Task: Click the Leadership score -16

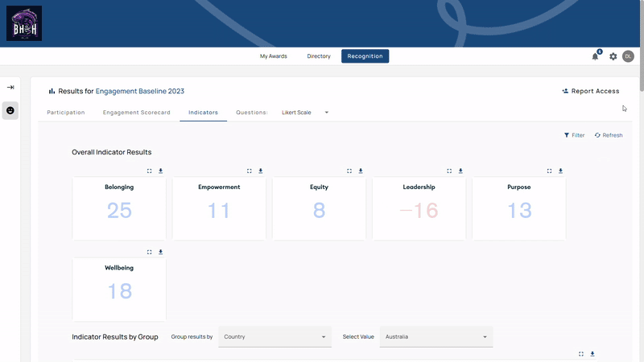Action: pos(419,211)
